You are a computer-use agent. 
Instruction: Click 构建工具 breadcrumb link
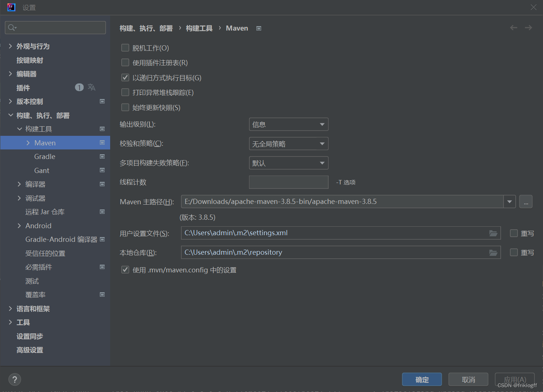[199, 28]
